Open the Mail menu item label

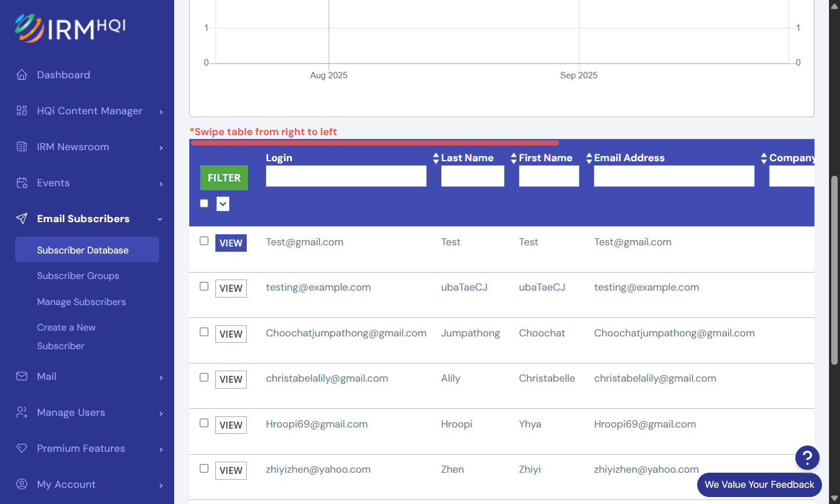tap(46, 376)
